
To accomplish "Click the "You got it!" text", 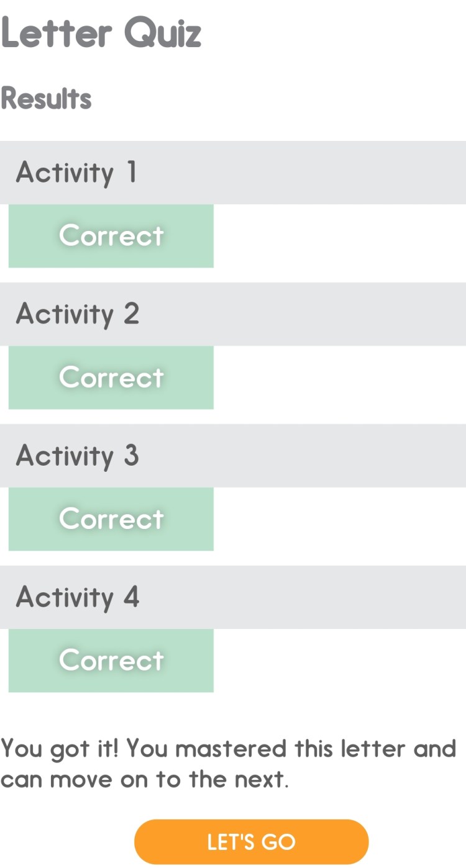I will [x=60, y=749].
